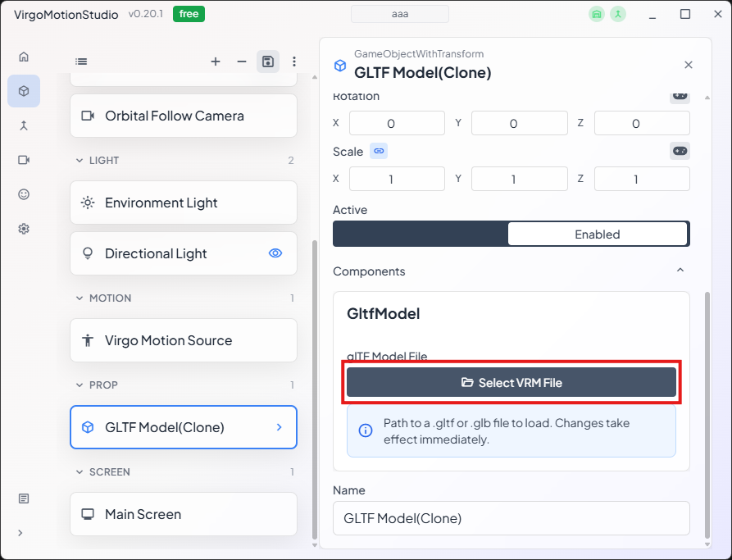Select the Orbital Follow Camera item
Viewport: 732px width, 560px height.
coord(184,116)
